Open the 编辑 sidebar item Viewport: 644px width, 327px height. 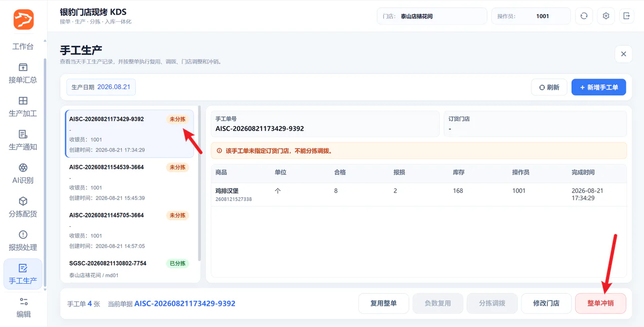(x=23, y=307)
